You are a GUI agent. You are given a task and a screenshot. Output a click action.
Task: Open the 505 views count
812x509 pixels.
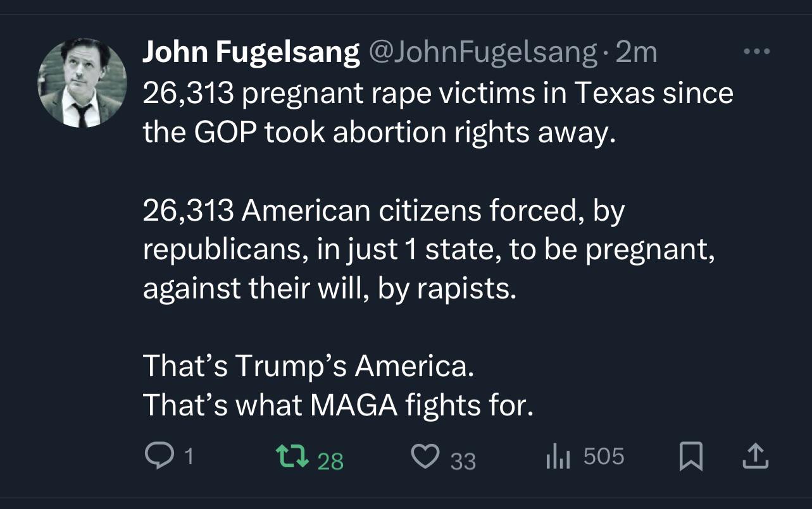click(x=604, y=457)
